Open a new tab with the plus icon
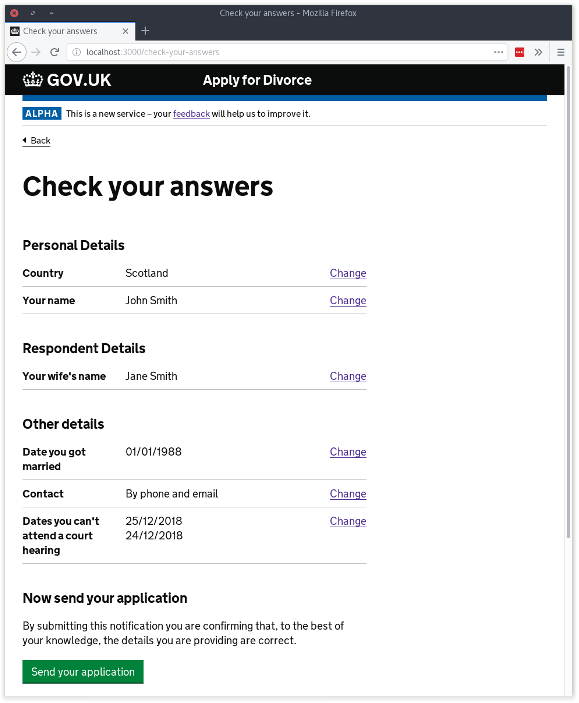The height and width of the screenshot is (703, 579). tap(145, 31)
